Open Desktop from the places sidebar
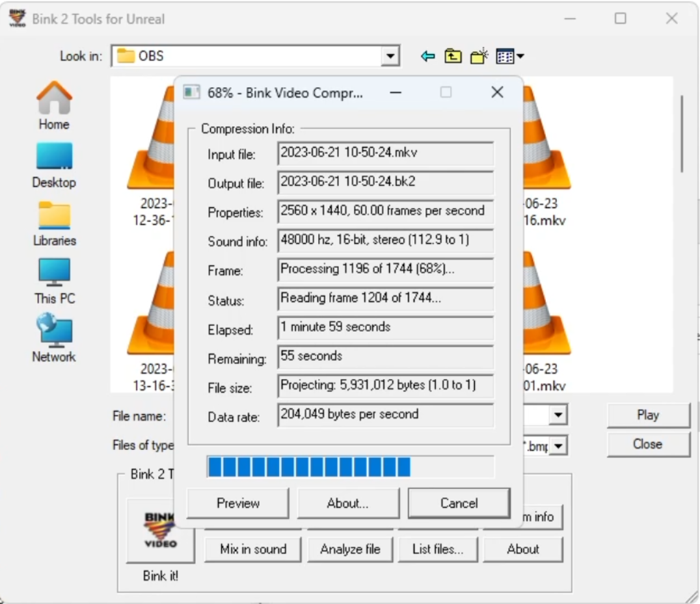This screenshot has height=604, width=700. point(54,158)
